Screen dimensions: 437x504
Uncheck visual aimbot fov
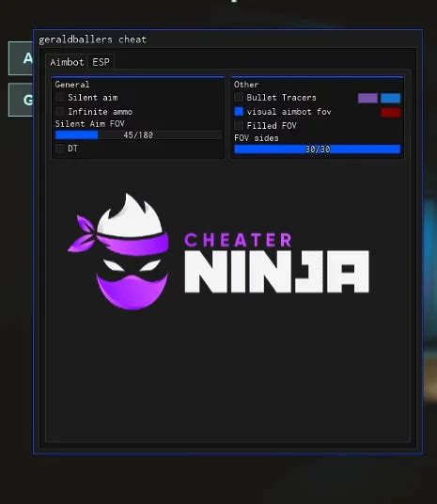[x=239, y=112]
